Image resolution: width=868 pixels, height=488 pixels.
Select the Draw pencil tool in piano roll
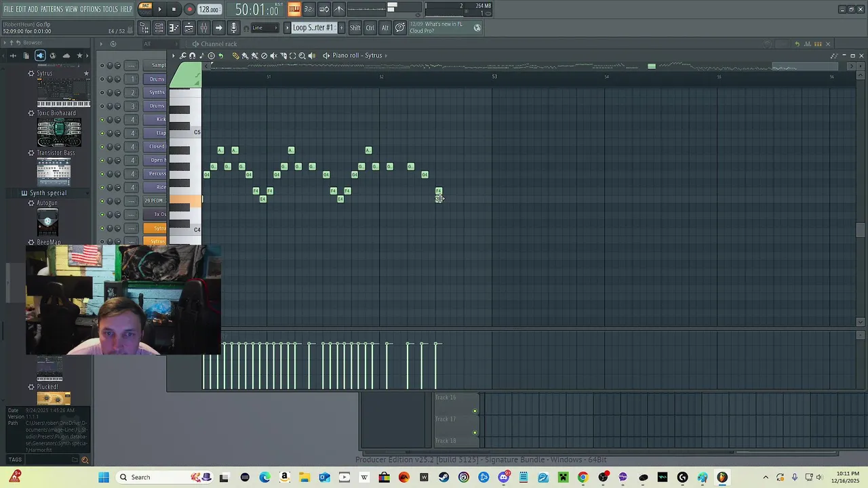[235, 56]
